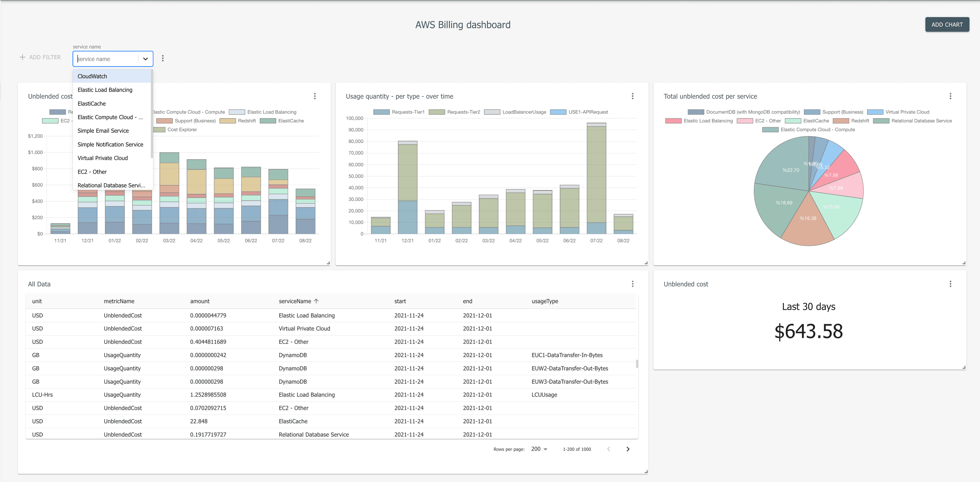Image resolution: width=980 pixels, height=482 pixels.
Task: Open the rows per page 200 dropdown
Action: (x=539, y=449)
